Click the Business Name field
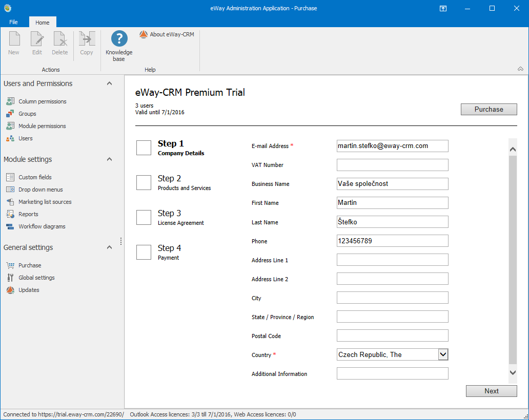 (392, 184)
